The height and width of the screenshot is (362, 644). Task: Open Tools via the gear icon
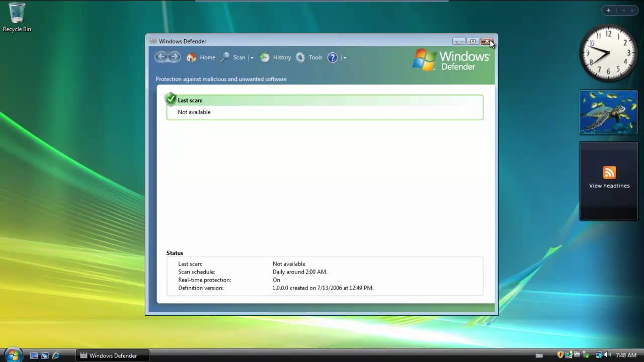coord(300,57)
